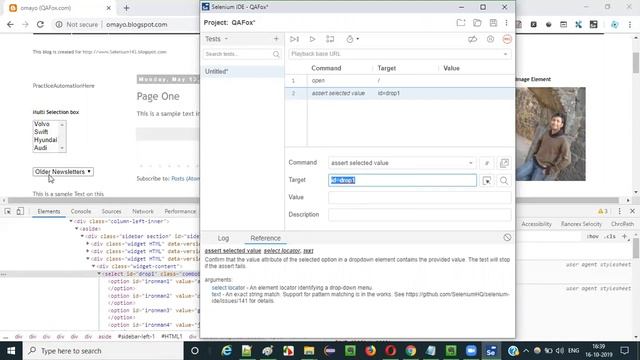Click find target in page magnifier
Image resolution: width=640 pixels, height=360 pixels.
(x=504, y=180)
